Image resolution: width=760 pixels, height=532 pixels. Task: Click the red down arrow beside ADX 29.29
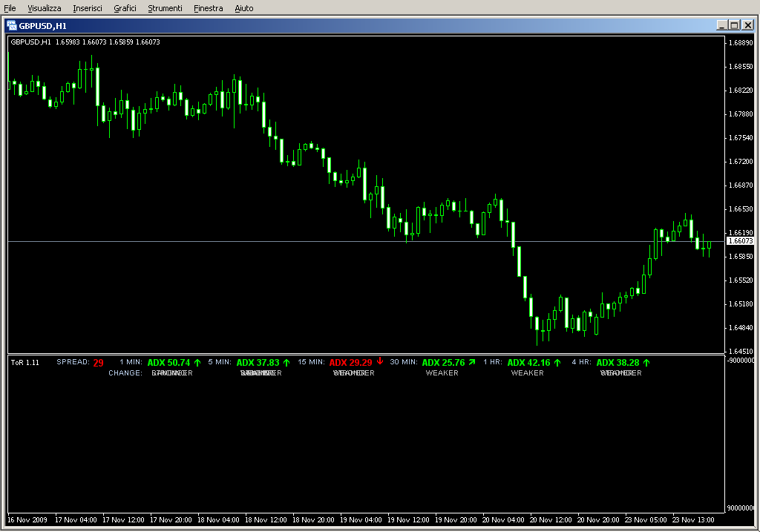[x=380, y=362]
